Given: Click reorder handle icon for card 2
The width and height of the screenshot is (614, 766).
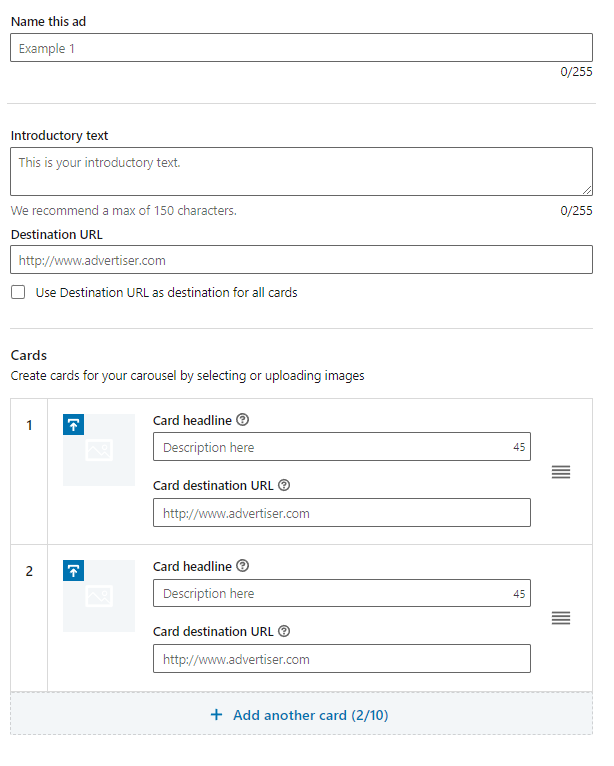Looking at the screenshot, I should (561, 618).
